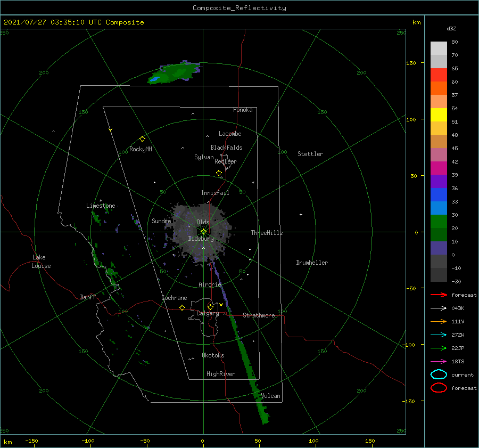Screen dimensions: 479x448
Task: Pick the magenta 42 dBZ color swatch
Action: [x=439, y=168]
